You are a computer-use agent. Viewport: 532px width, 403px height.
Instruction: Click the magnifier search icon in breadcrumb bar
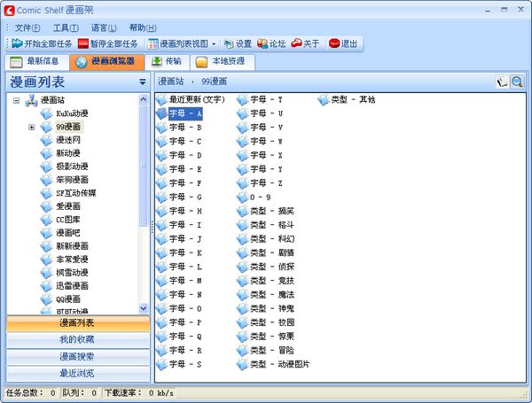click(517, 81)
